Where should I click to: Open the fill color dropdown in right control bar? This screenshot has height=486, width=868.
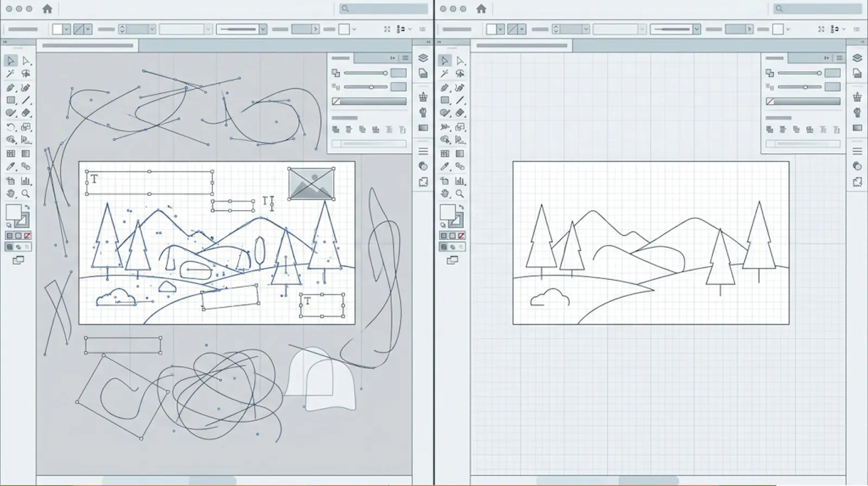pyautogui.click(x=500, y=29)
